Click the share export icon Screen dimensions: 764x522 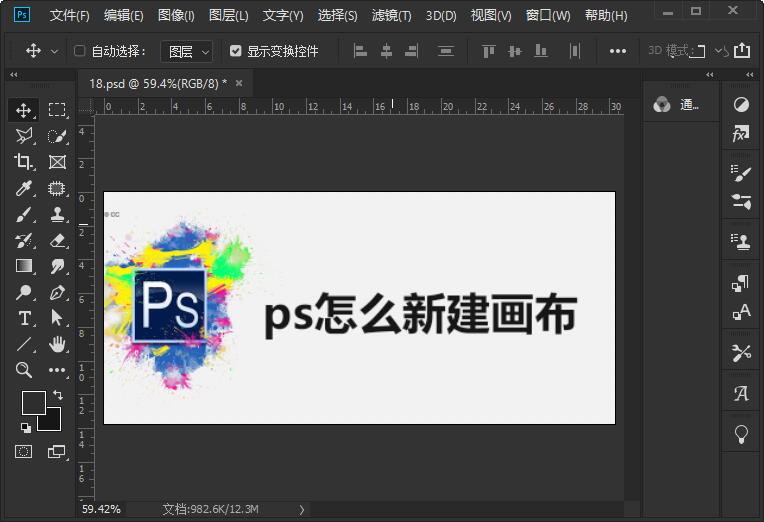742,50
